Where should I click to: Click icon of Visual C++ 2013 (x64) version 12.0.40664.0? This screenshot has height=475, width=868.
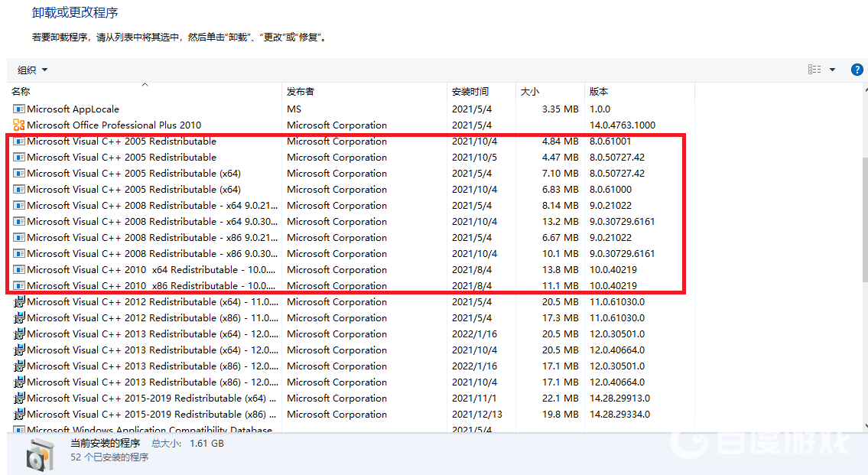(19, 350)
